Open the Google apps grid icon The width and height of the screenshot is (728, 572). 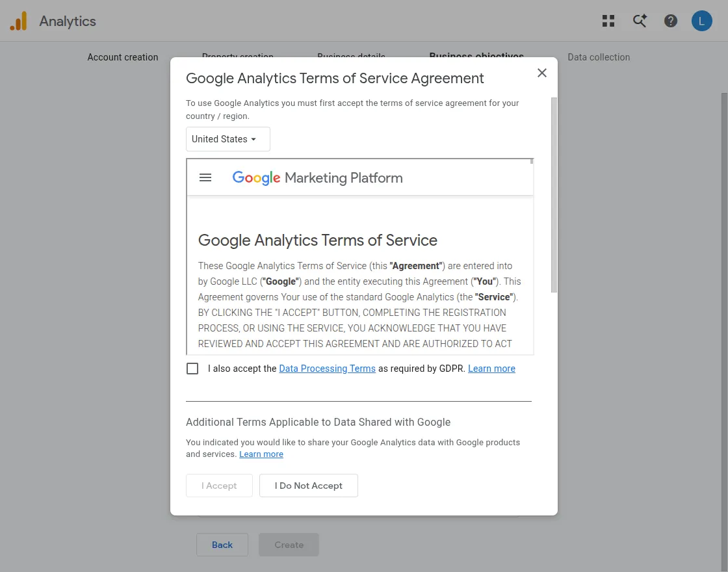pyautogui.click(x=608, y=21)
